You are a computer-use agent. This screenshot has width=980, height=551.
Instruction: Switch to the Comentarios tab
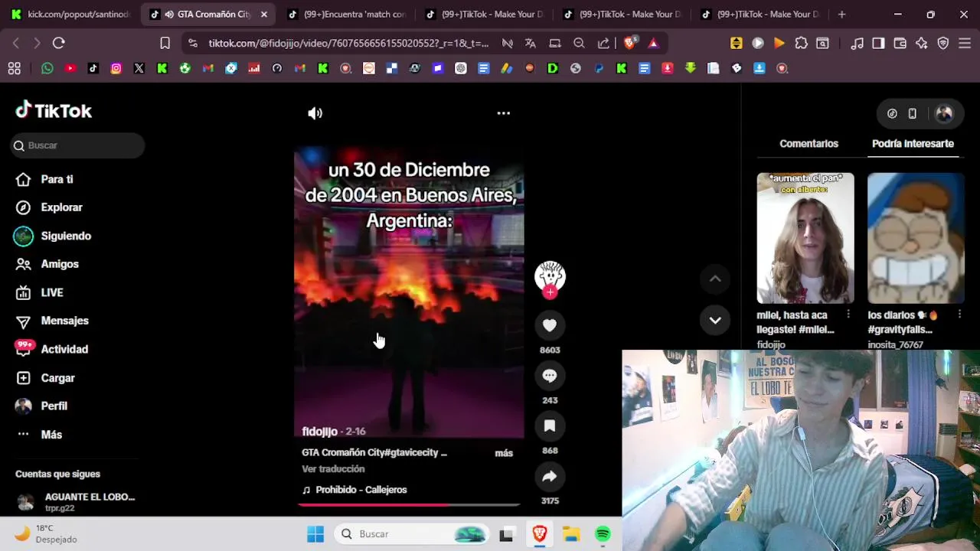coord(808,144)
